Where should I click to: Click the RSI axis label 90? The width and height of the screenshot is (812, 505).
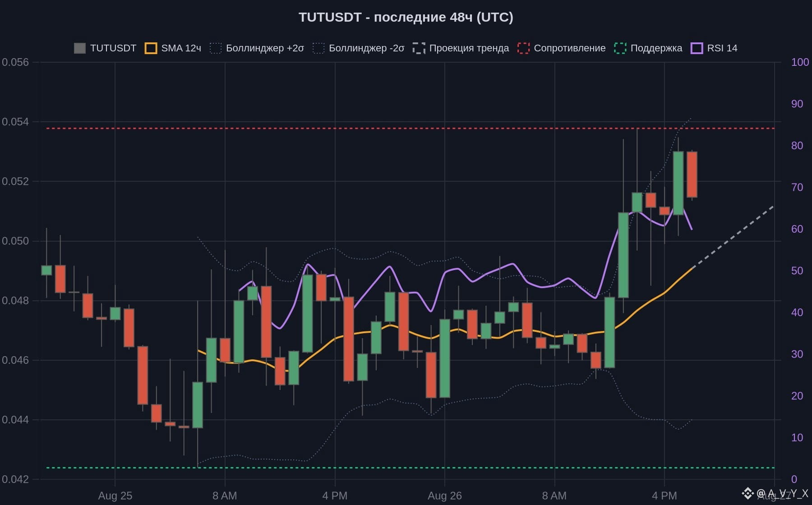tap(797, 104)
